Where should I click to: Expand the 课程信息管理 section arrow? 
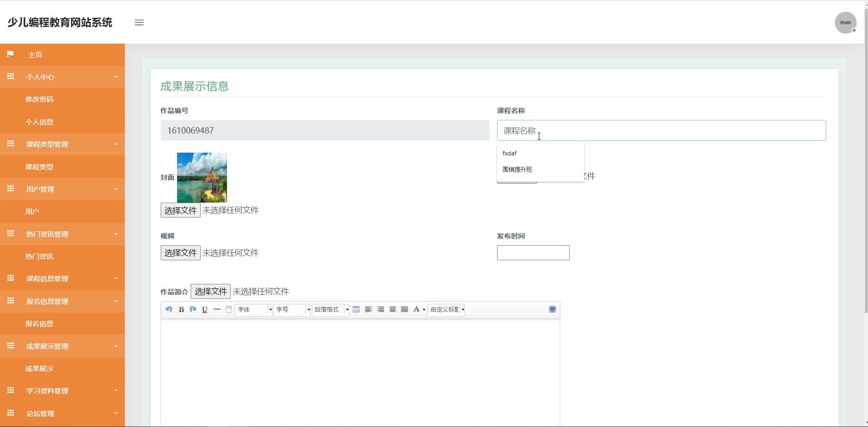tap(116, 278)
